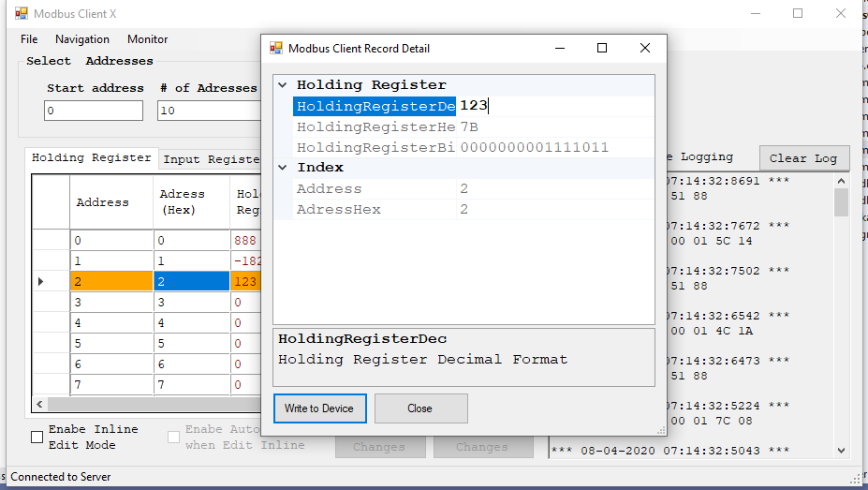Maximize the Modbus Client X window
The image size is (868, 490).
[x=798, y=13]
